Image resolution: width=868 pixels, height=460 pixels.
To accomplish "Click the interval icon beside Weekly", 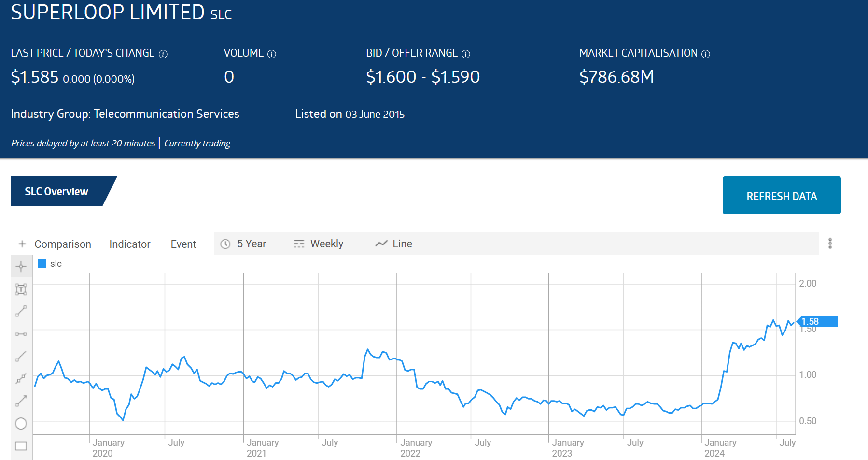I will [x=299, y=244].
